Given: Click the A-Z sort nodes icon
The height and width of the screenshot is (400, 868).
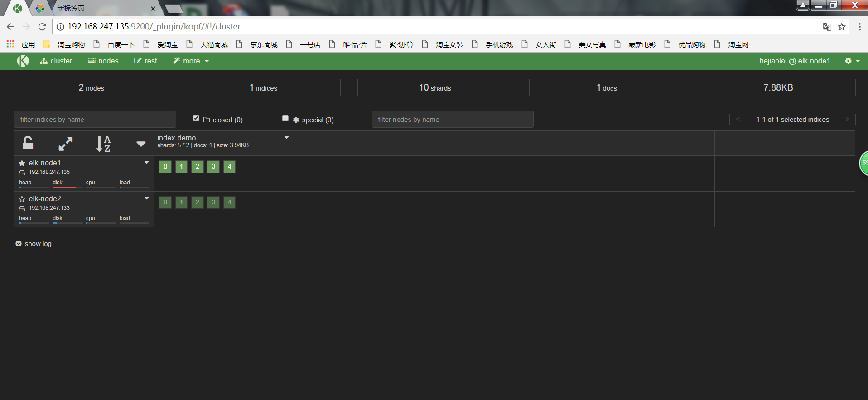Looking at the screenshot, I should [x=103, y=144].
